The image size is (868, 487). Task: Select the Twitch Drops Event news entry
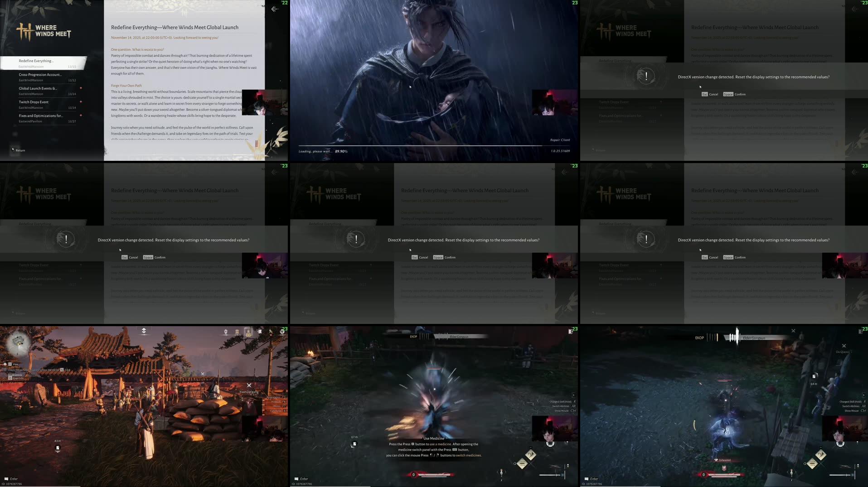34,102
